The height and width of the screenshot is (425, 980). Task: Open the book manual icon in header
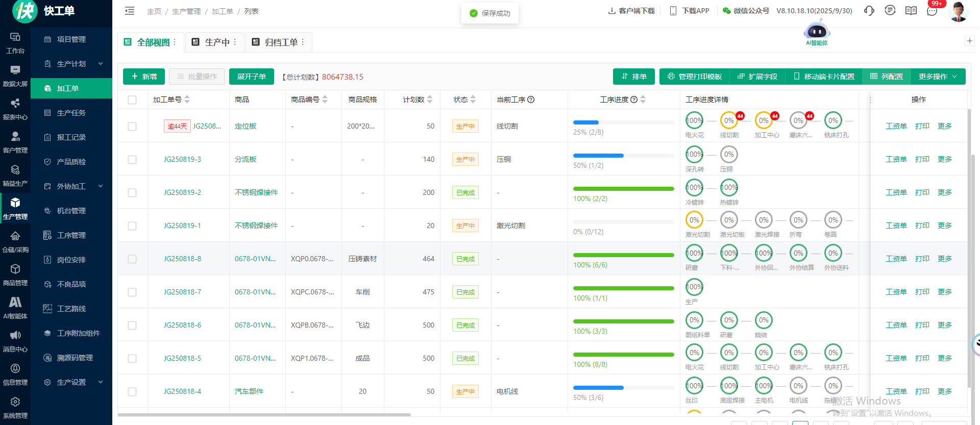pyautogui.click(x=911, y=11)
